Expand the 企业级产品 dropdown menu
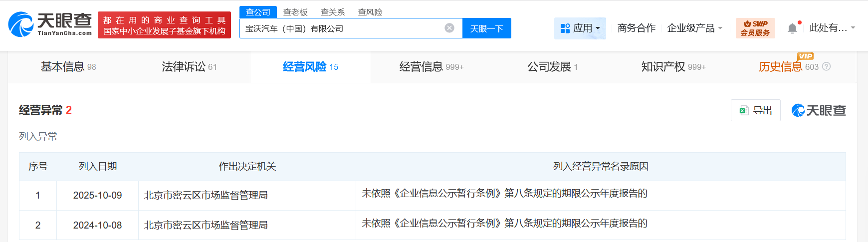This screenshot has width=868, height=242. coord(694,28)
